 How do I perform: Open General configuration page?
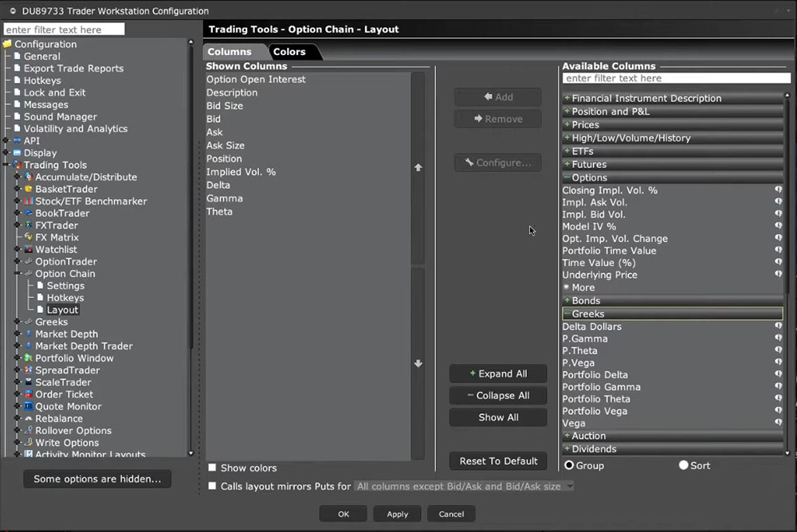(41, 57)
